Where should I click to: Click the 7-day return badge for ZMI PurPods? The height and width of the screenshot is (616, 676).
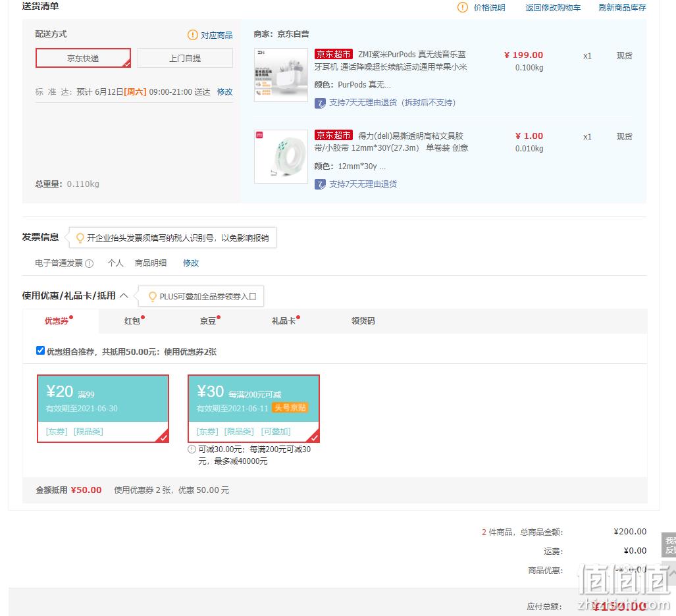coord(320,103)
